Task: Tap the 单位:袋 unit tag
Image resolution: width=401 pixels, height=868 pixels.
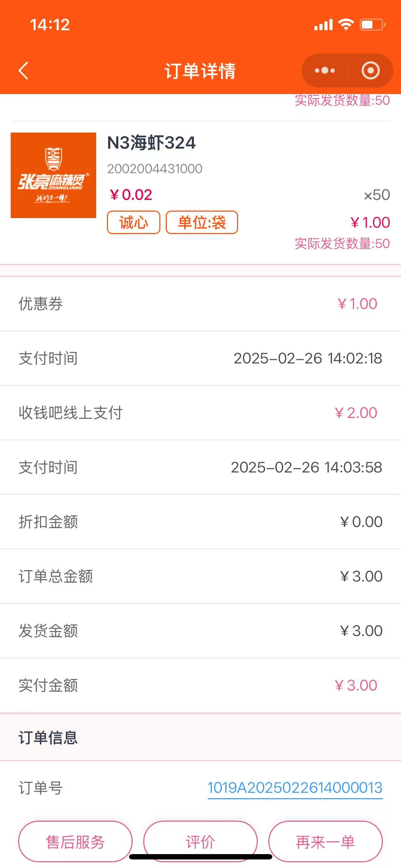Action: pyautogui.click(x=202, y=223)
